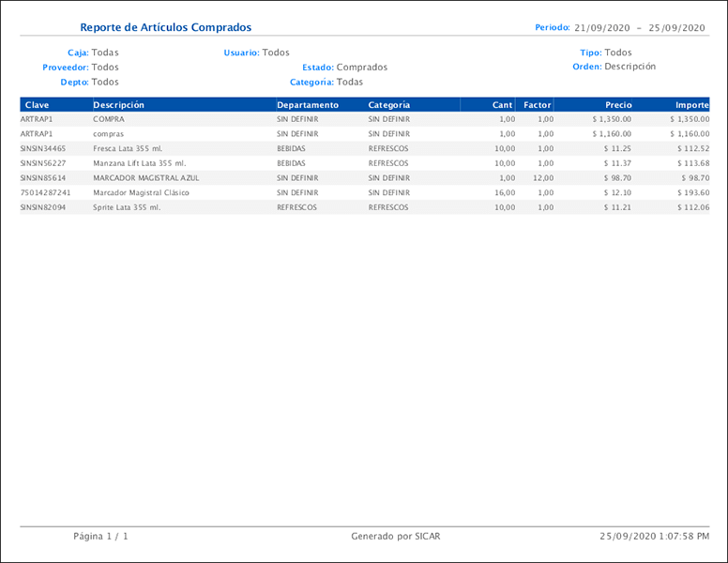The width and height of the screenshot is (728, 563).
Task: Select the Factor column header
Action: [538, 105]
